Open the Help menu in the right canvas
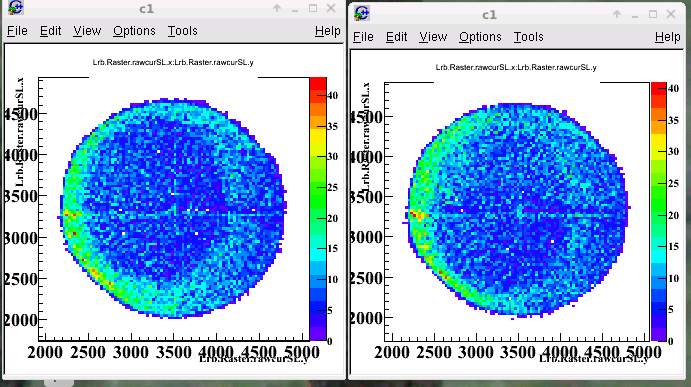The width and height of the screenshot is (691, 387). tap(668, 37)
